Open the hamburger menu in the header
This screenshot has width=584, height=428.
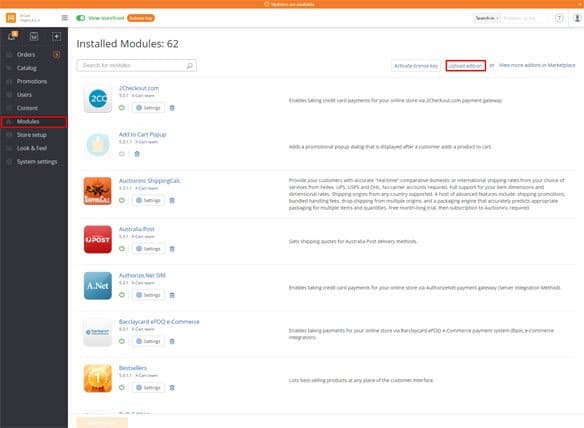coord(64,18)
